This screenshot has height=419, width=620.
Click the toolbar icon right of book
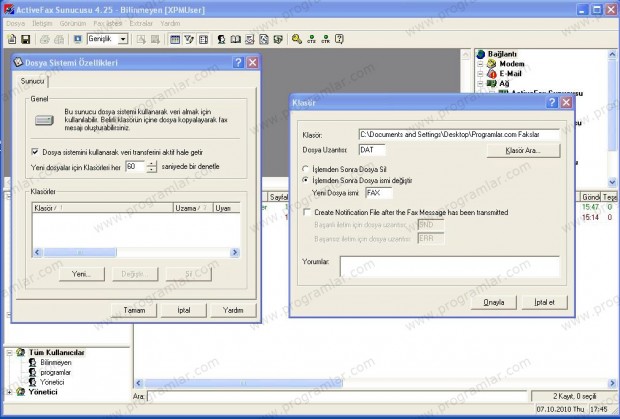[250, 39]
